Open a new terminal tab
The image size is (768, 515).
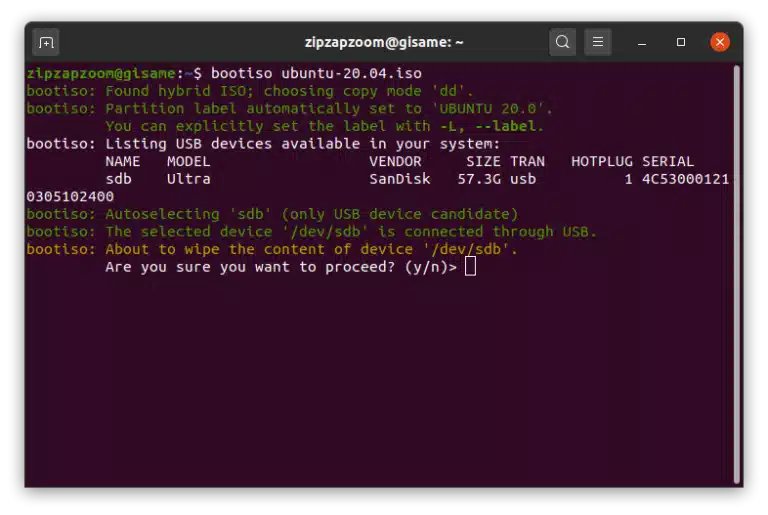tap(46, 43)
